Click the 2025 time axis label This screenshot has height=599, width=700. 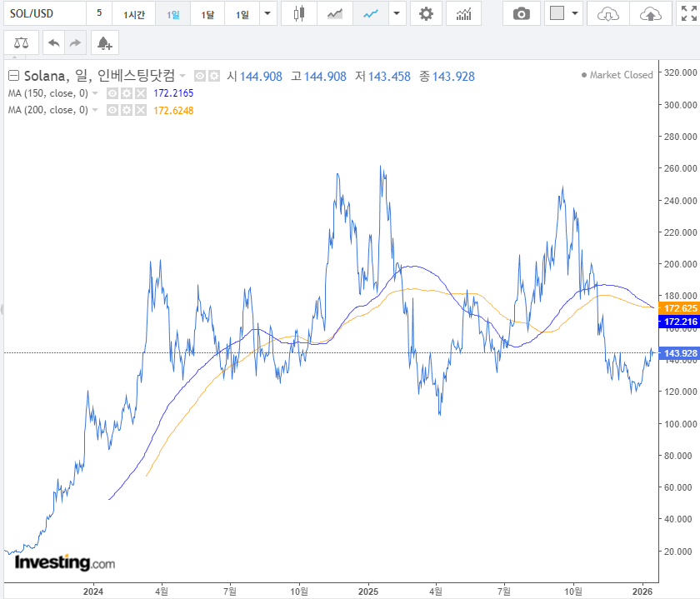click(x=368, y=592)
